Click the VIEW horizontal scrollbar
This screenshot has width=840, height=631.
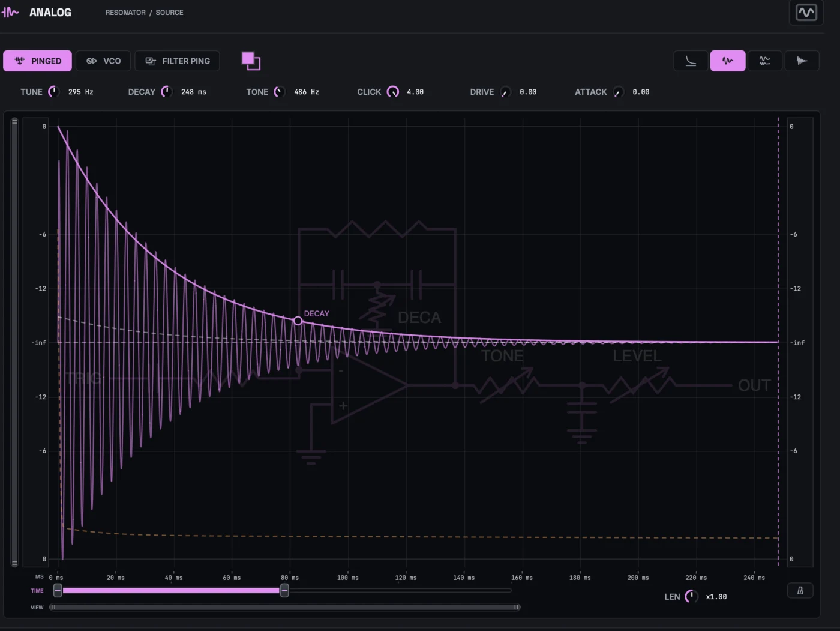coord(285,607)
